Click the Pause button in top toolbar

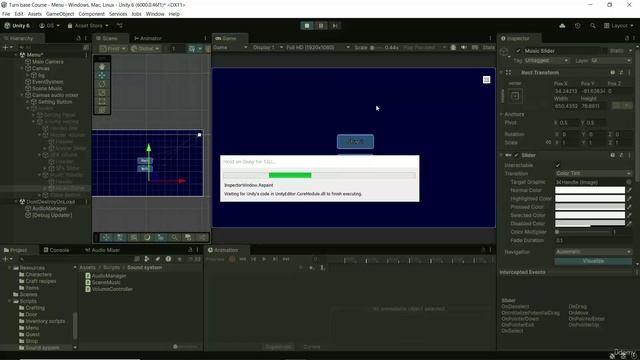(321, 26)
